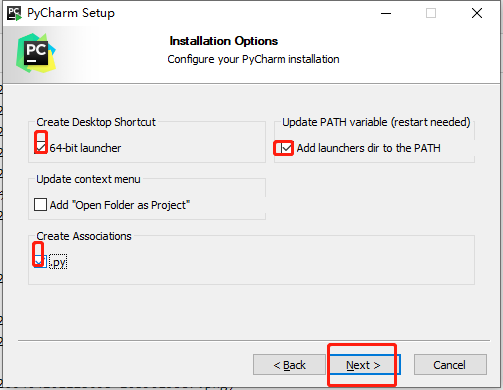Click the focused ".py" label

point(58,262)
